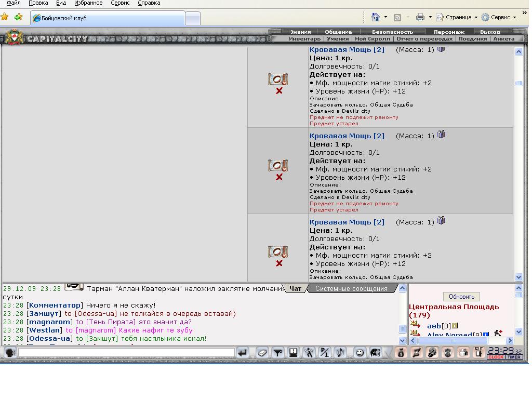The width and height of the screenshot is (532, 399).
Task: Open Поединки submenu link
Action: tap(473, 38)
